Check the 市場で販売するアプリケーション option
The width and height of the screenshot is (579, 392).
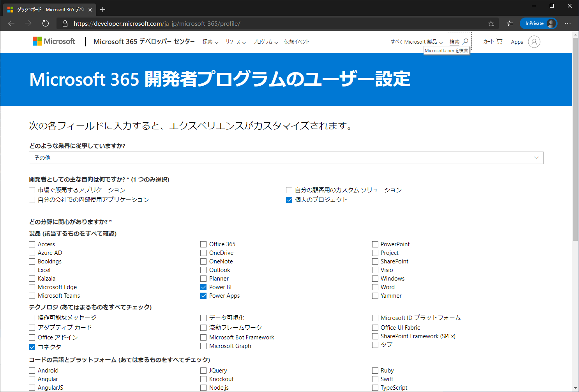tap(32, 190)
